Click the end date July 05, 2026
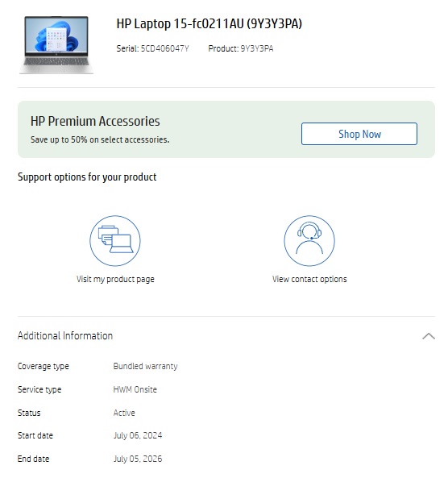This screenshot has height=478, width=448. tap(138, 459)
